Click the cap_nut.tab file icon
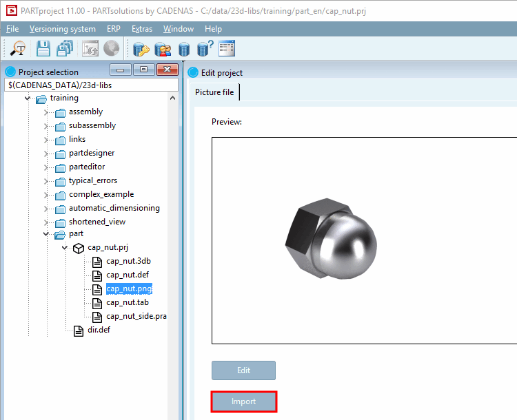 (x=97, y=303)
